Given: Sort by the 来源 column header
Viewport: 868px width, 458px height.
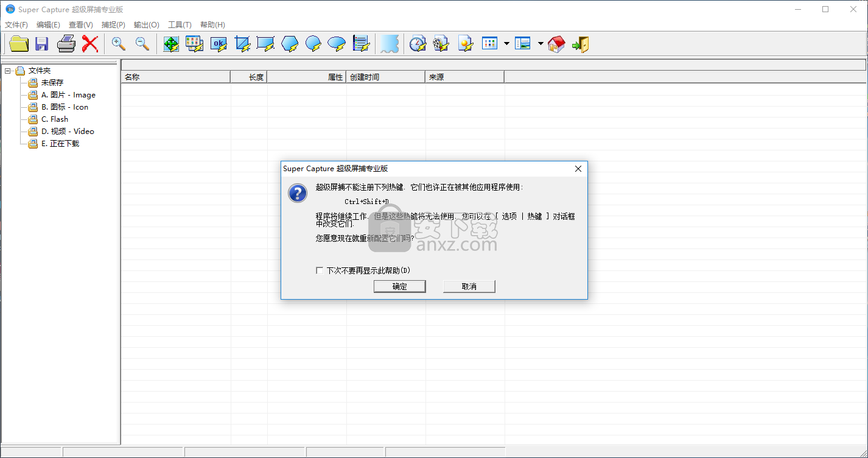Looking at the screenshot, I should (465, 77).
